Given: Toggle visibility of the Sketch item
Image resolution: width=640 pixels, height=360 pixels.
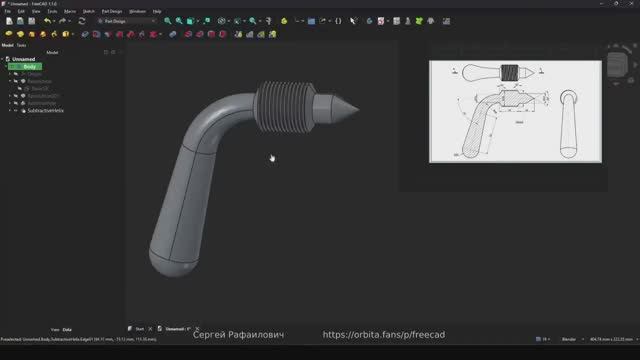Looking at the screenshot, I should (20, 89).
